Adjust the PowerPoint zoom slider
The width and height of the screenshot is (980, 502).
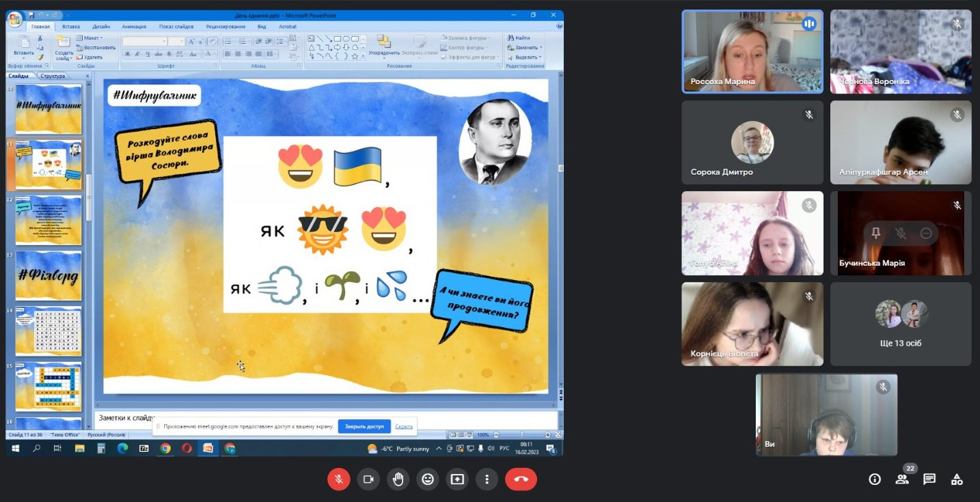(x=522, y=435)
